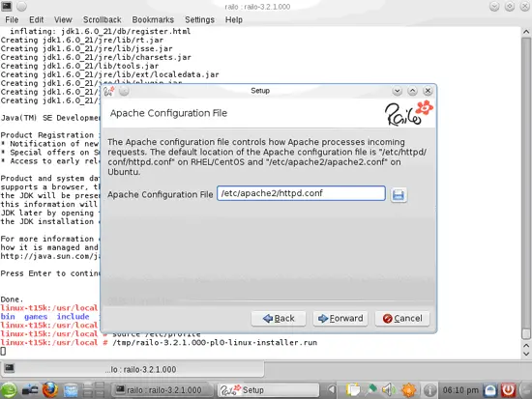Click the installer.run command text in terminal

click(x=215, y=342)
